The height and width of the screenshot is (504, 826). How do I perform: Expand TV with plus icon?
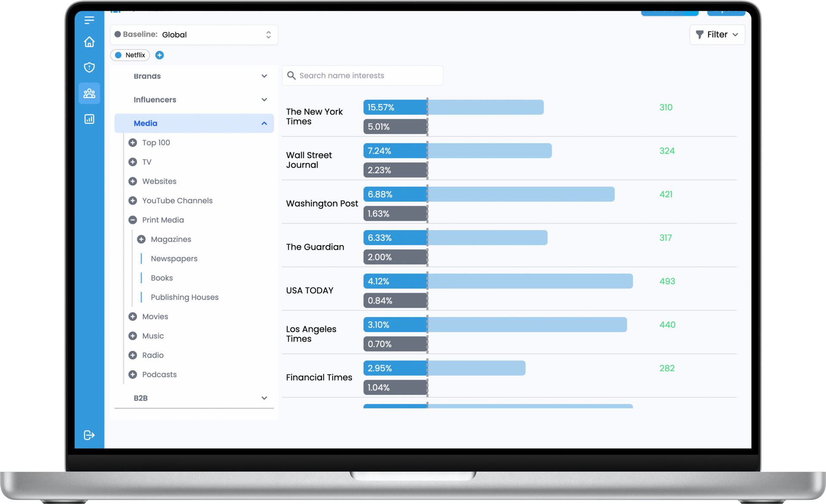pyautogui.click(x=133, y=162)
